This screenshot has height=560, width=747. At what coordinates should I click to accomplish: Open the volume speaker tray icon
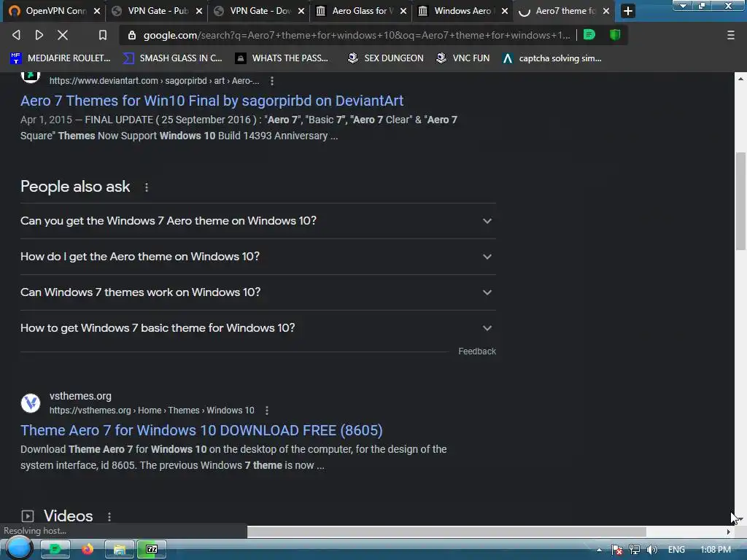pyautogui.click(x=651, y=550)
